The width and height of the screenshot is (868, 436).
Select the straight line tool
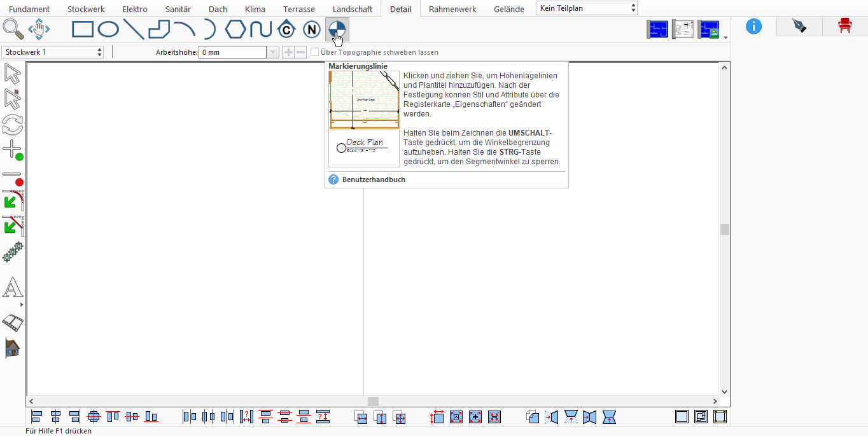[x=134, y=29]
